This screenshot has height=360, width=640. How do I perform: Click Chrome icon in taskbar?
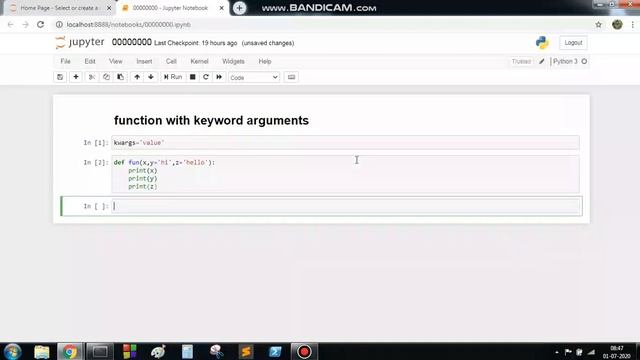point(70,351)
